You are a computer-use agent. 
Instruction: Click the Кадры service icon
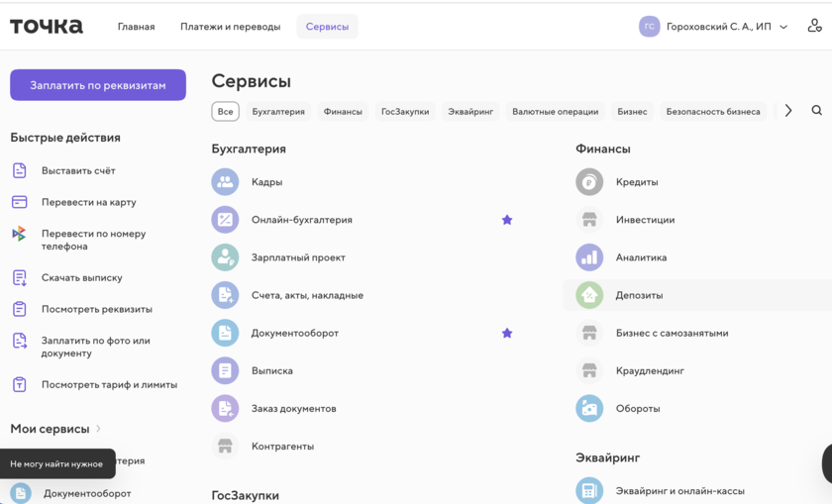[x=225, y=182]
